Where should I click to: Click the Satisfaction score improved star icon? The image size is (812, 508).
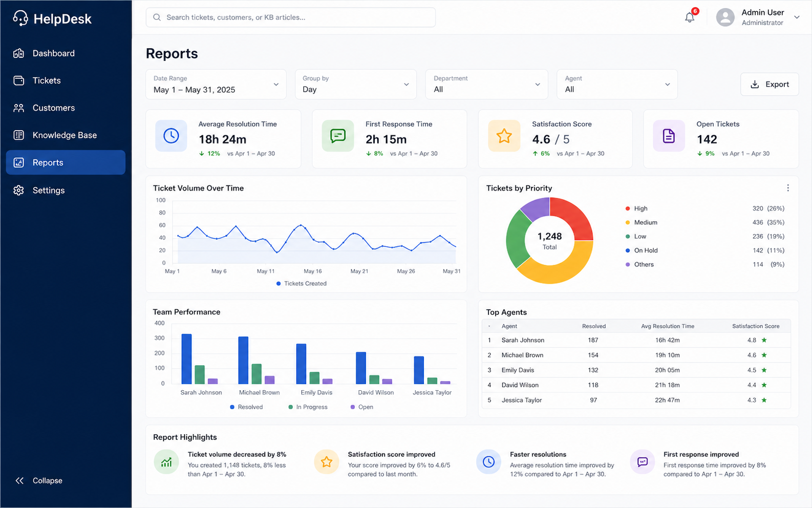327,462
